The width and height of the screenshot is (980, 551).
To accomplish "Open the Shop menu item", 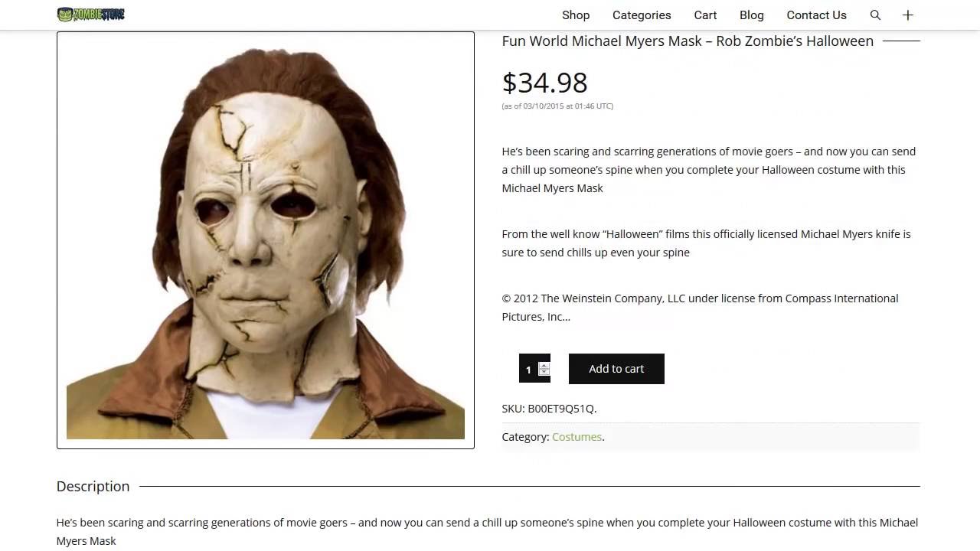I will tap(576, 15).
